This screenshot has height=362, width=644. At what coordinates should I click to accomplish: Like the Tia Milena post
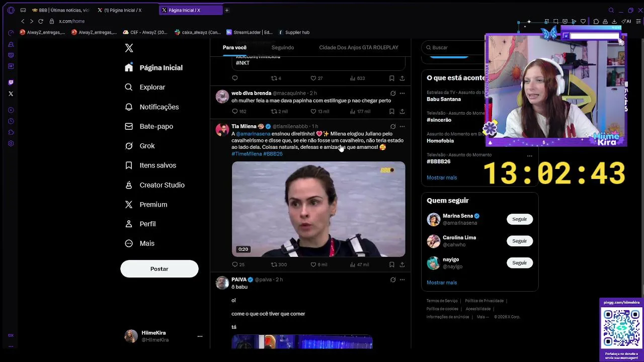point(313,264)
